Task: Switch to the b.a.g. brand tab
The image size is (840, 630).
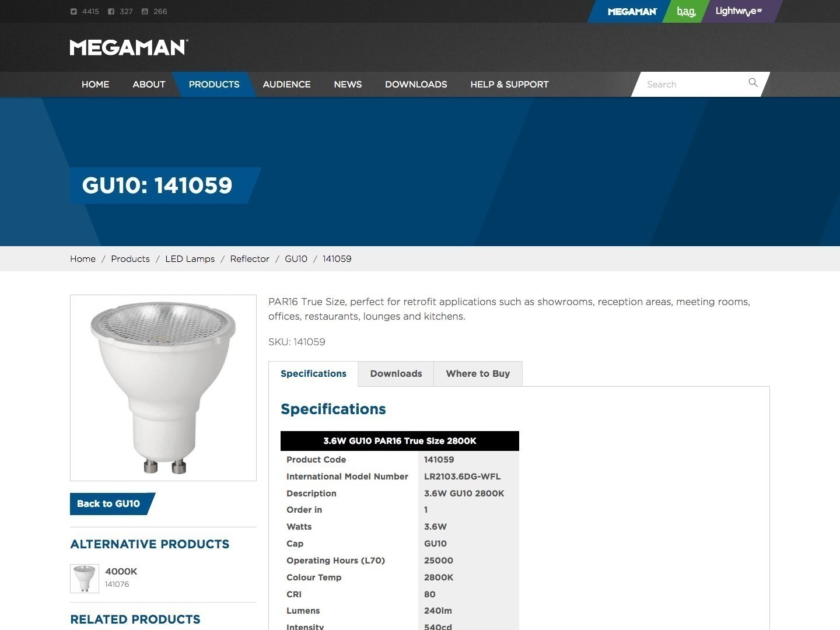Action: tap(686, 11)
